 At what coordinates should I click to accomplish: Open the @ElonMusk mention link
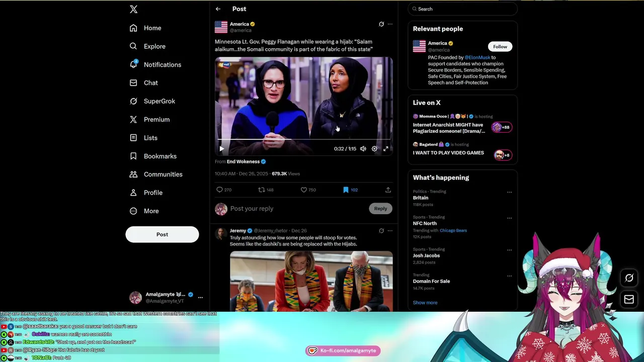point(477,58)
